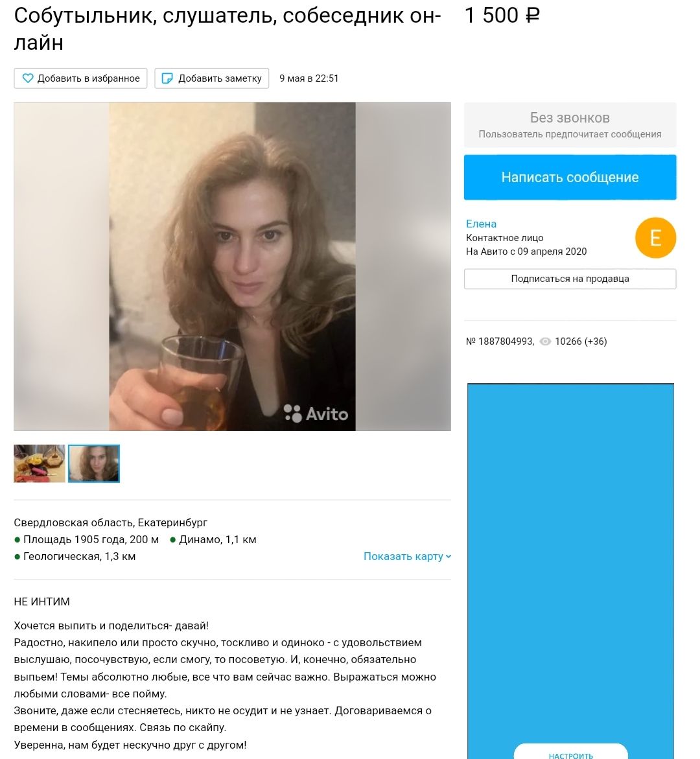
Task: Select the second portrait thumbnail
Action: coord(94,463)
